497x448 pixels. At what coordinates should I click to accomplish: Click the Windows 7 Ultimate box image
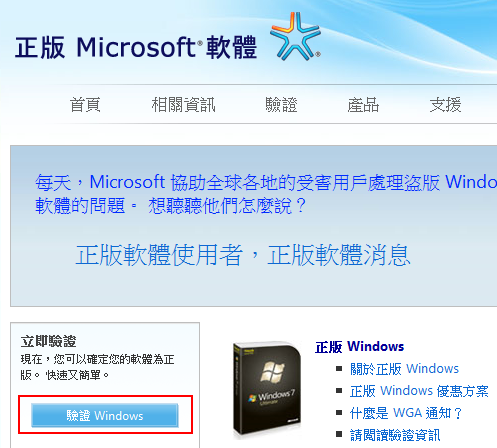click(x=267, y=389)
